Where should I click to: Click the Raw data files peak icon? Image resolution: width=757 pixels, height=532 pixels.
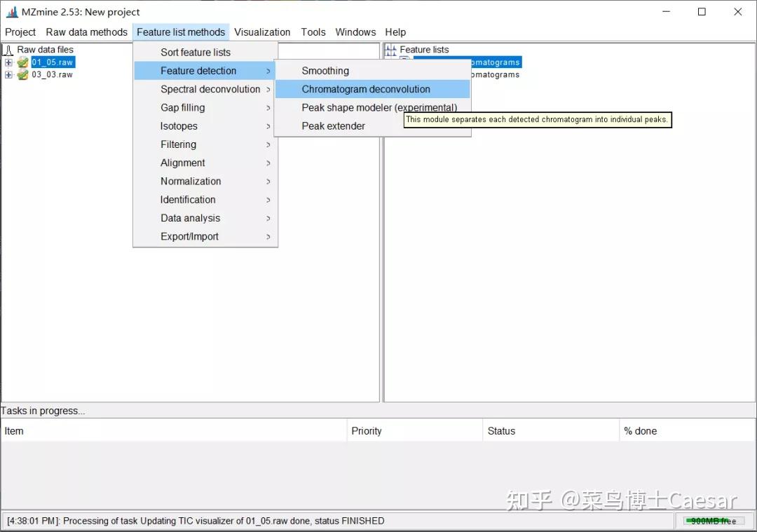(x=7, y=50)
